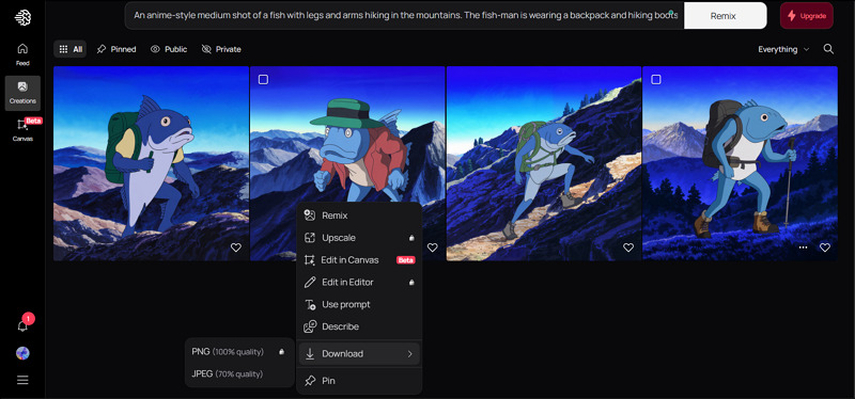Click into the prompt text field

[405, 16]
